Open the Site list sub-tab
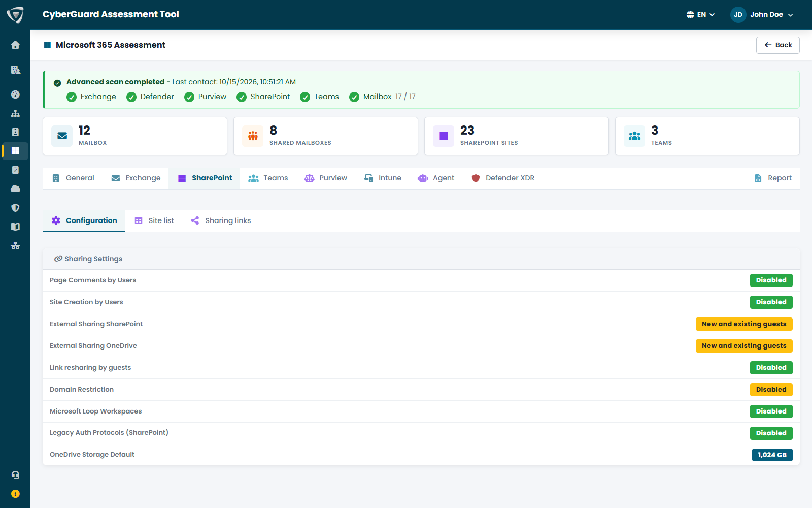The height and width of the screenshot is (508, 812). [x=154, y=221]
